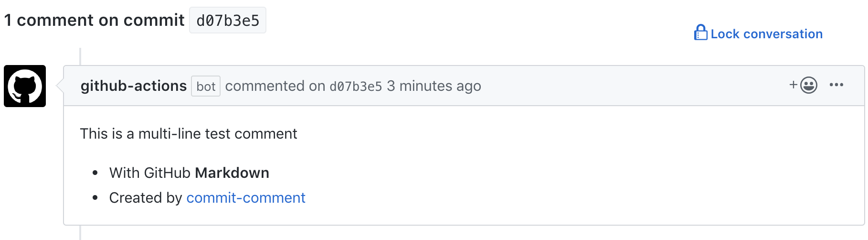Follow the commit-comment hyperlink
This screenshot has width=868, height=240.
tap(245, 197)
